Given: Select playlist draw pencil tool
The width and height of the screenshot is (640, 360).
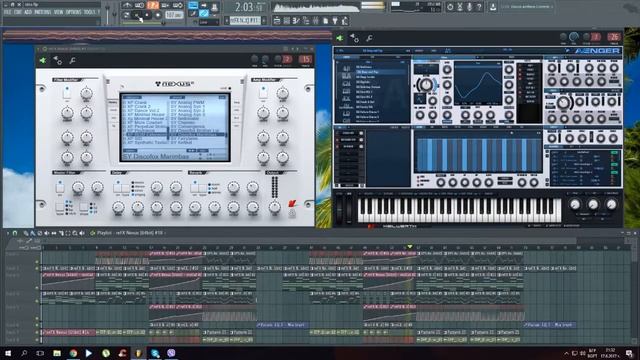Looking at the screenshot, I should coord(26,233).
